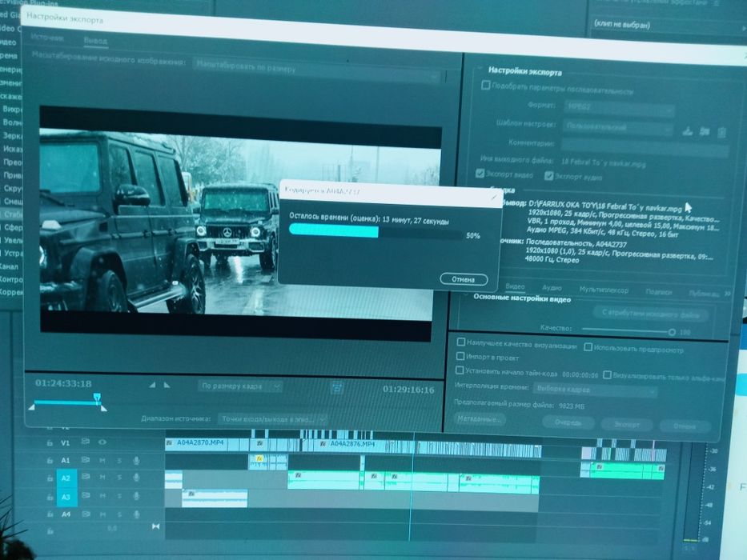Click 'С атрибутами исходного файла' button
This screenshot has height=560, width=747.
651,314
